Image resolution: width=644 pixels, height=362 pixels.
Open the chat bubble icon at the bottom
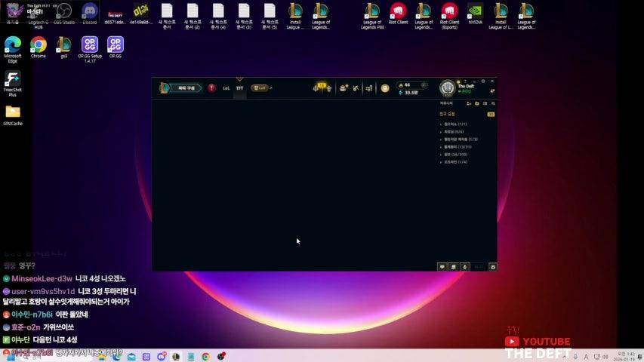[x=442, y=266]
